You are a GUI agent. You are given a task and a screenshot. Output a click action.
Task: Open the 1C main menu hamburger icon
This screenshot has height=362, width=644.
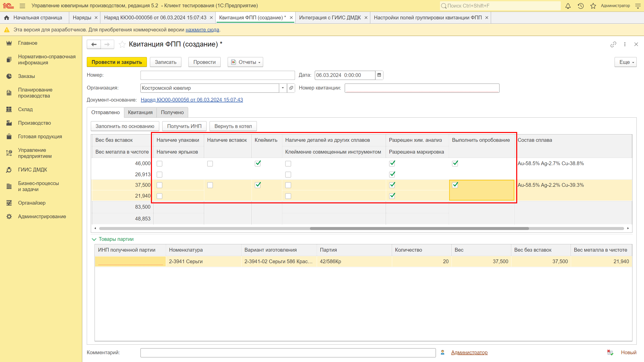coord(22,6)
